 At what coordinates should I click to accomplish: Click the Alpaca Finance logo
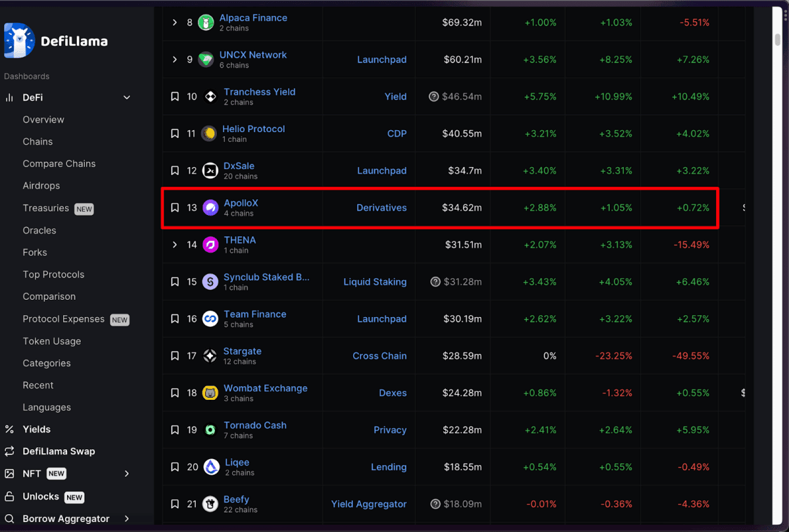coord(206,23)
